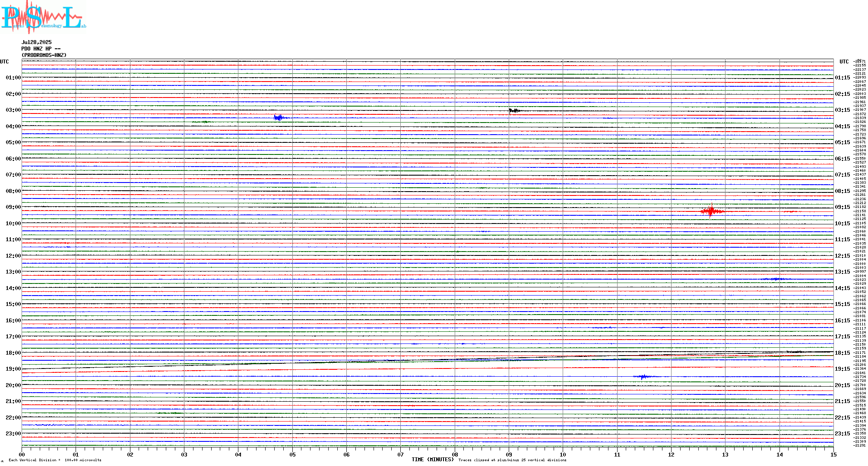Click minute 02 on the time axis
This screenshot has width=868, height=466.
click(130, 454)
